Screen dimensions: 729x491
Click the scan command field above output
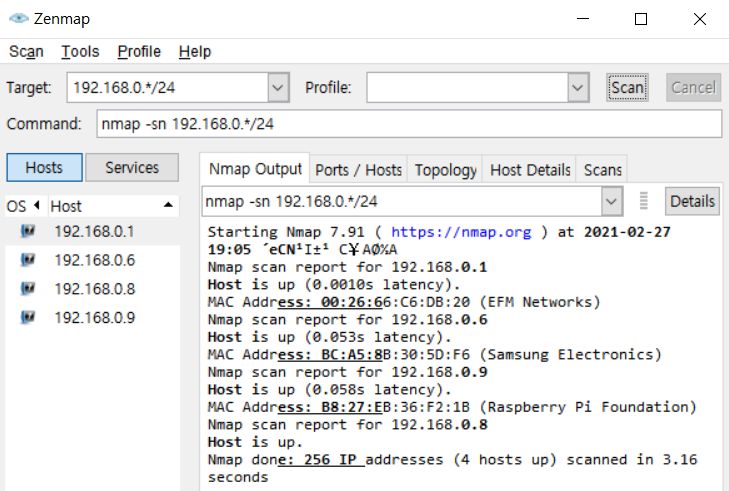click(402, 201)
